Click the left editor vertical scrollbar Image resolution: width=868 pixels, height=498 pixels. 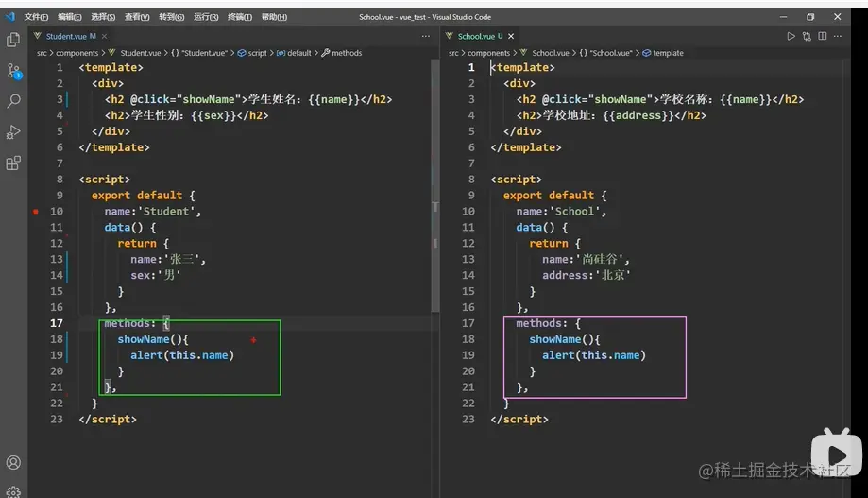pyautogui.click(x=435, y=186)
